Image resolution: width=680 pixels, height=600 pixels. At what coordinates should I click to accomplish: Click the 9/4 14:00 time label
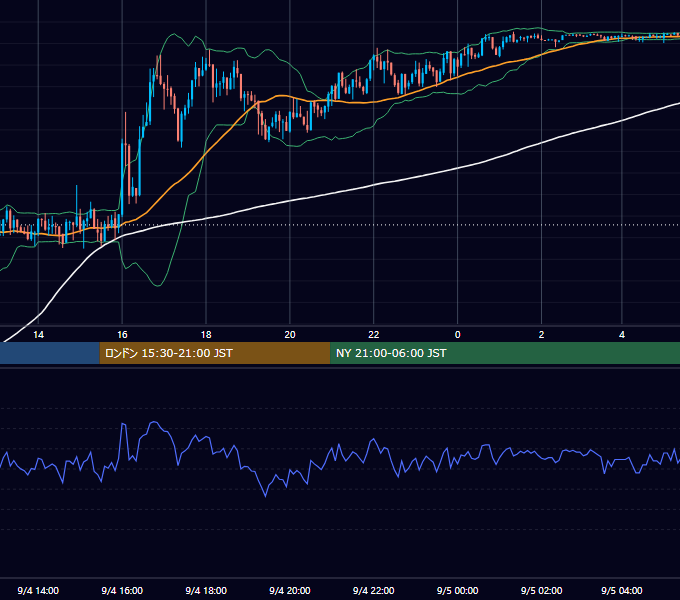click(38, 590)
